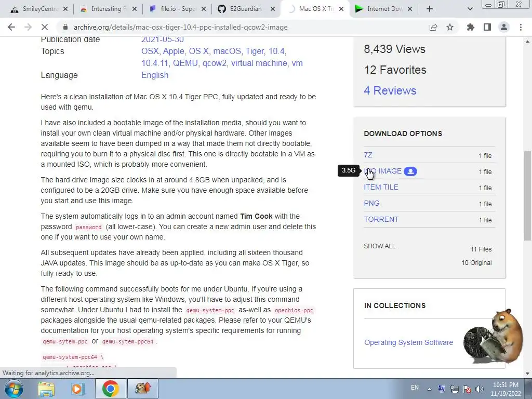The image size is (532, 399).
Task: Show hidden system tray icons
Action: (x=429, y=389)
